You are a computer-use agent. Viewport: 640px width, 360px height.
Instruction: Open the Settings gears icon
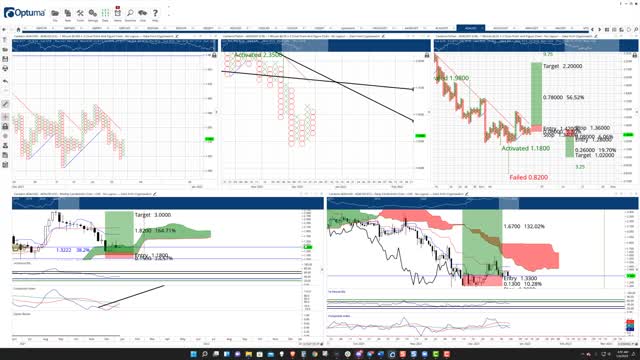point(93,13)
